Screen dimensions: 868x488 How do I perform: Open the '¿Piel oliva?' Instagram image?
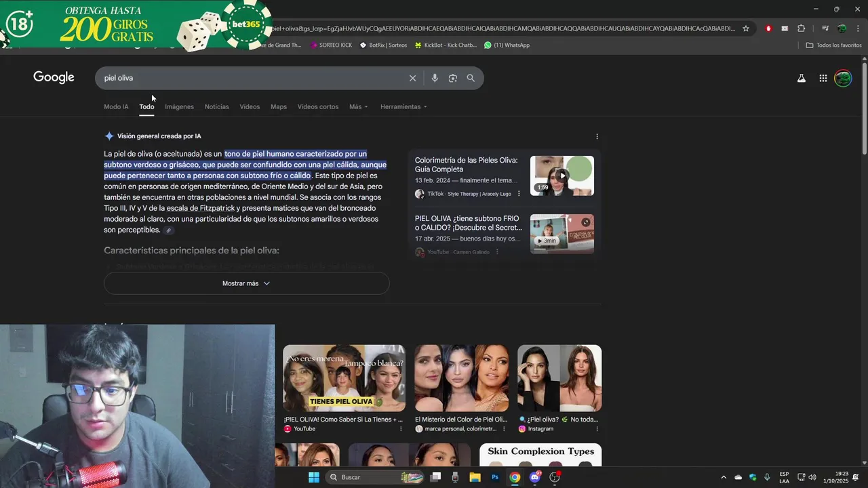click(x=559, y=378)
